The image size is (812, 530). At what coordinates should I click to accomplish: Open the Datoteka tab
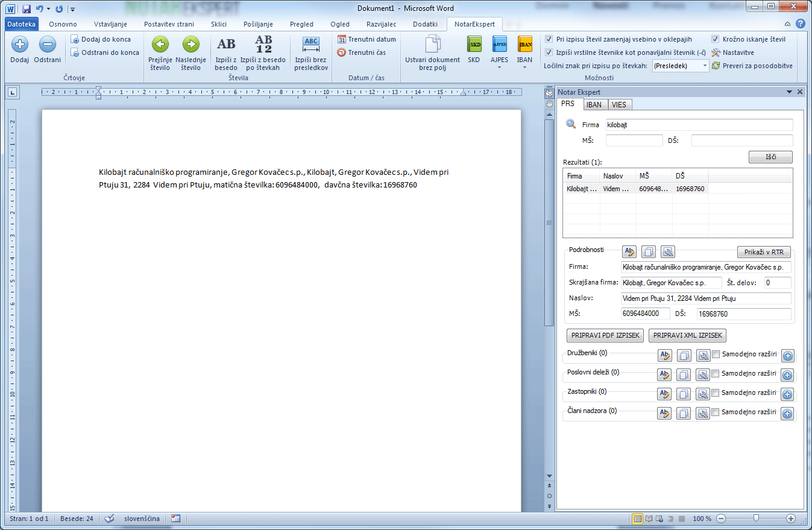click(22, 24)
